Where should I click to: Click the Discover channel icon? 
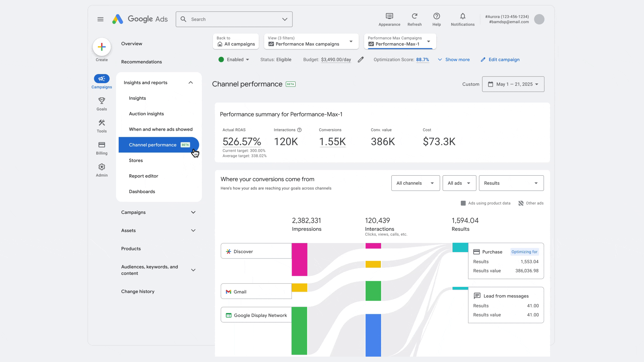(228, 251)
